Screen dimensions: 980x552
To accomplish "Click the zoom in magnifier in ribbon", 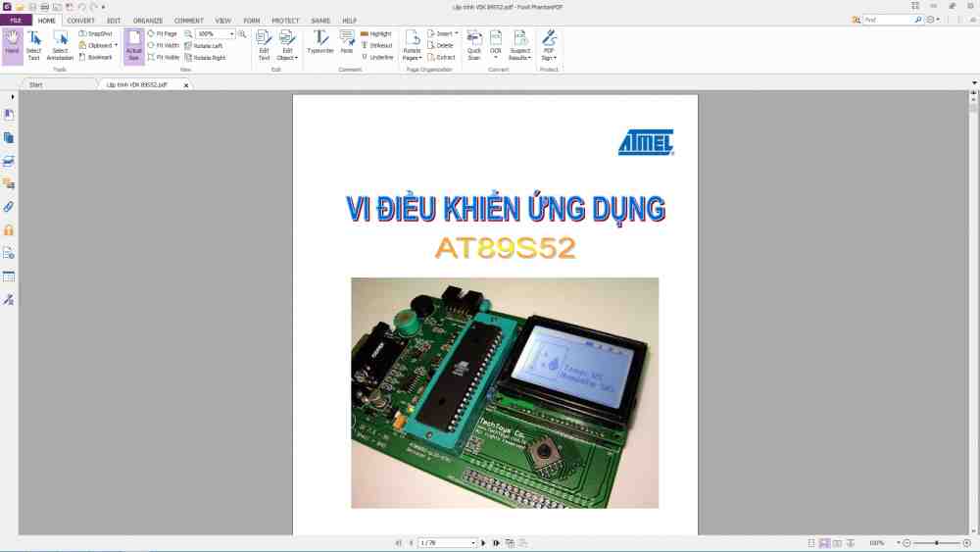I will [x=242, y=33].
